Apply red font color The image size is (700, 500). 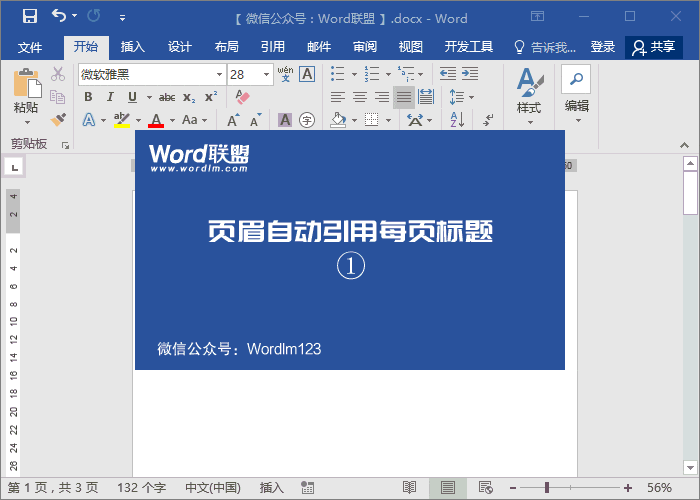click(156, 120)
